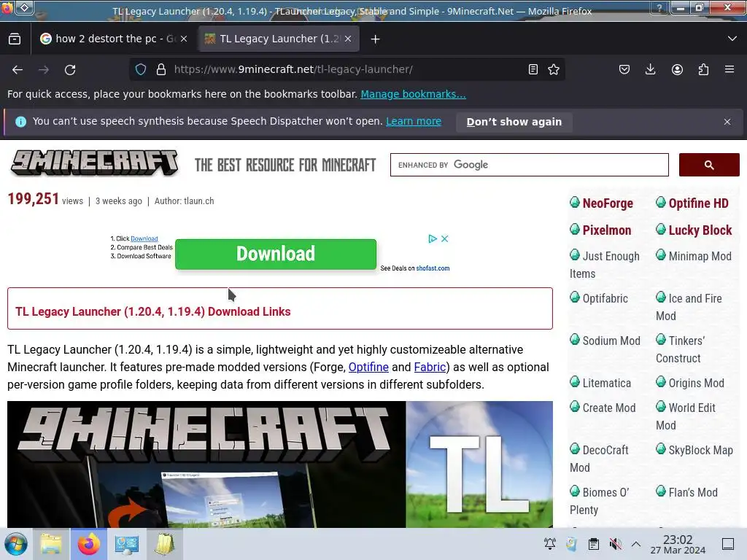
Task: Click the URL address bar
Action: point(348,69)
